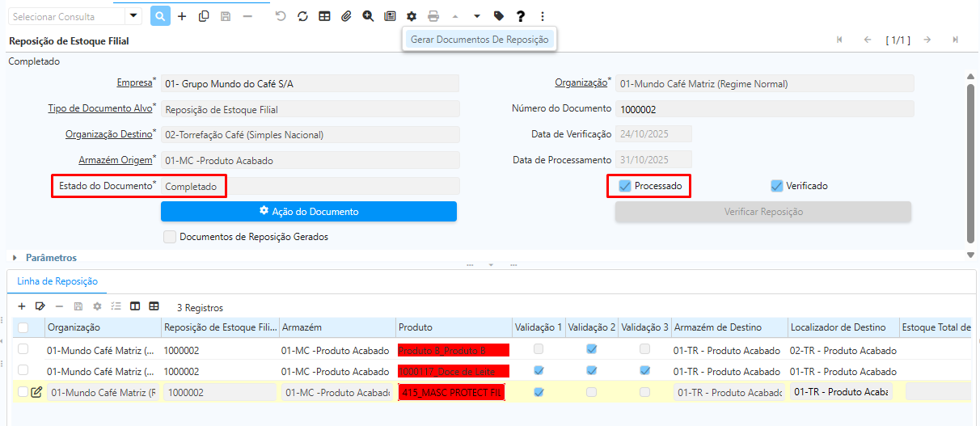Toggle the Processado checkbox
Image resolution: width=980 pixels, height=426 pixels.
pos(625,186)
